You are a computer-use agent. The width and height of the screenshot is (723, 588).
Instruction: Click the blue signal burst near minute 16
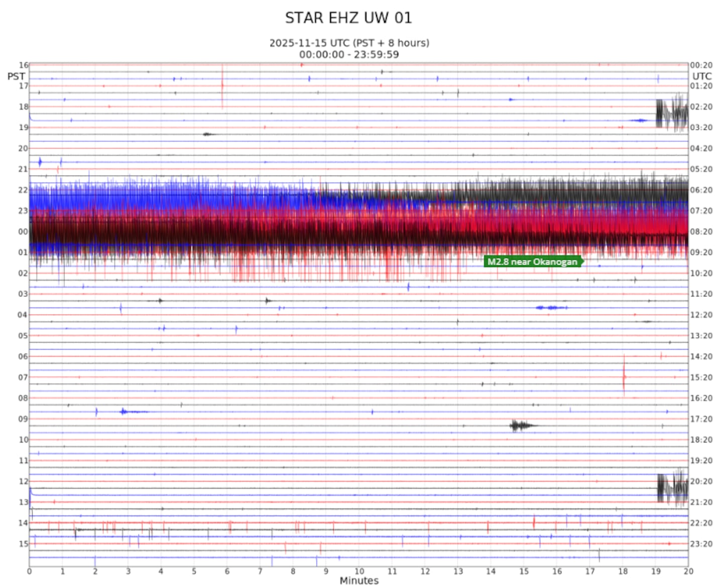[x=551, y=308]
